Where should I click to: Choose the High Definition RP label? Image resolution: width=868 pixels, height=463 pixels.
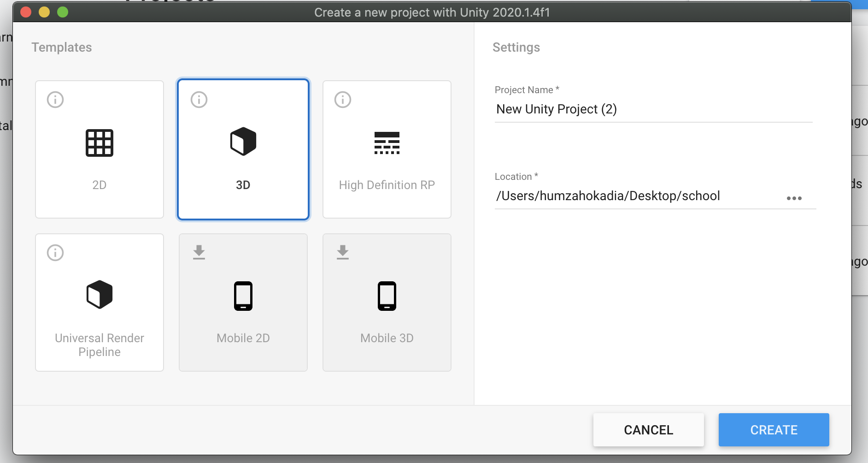(x=387, y=185)
